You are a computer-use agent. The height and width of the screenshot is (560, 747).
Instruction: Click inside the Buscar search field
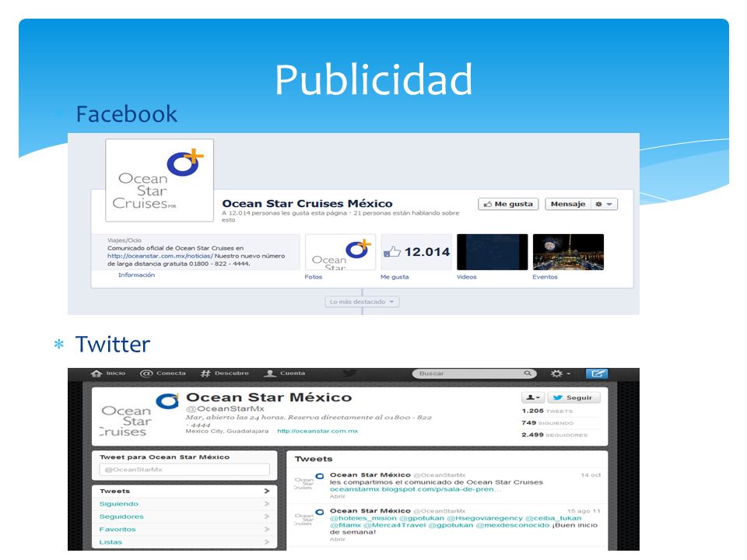coord(474,373)
